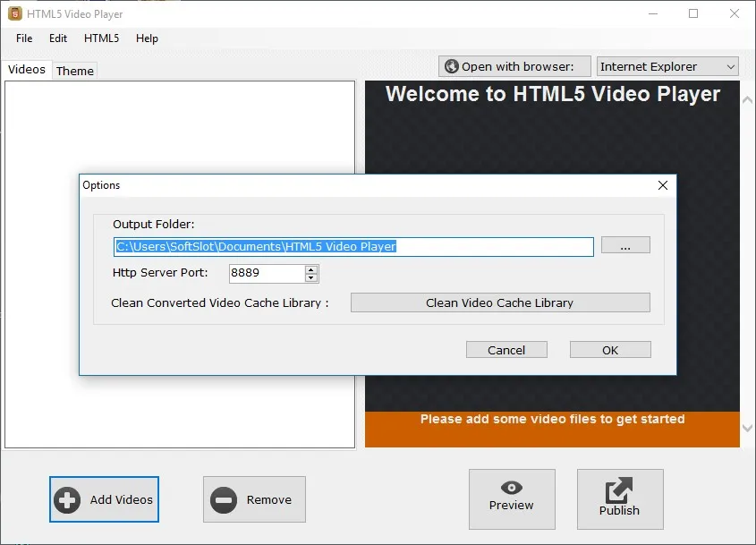Click the plus icon on Add Videos
756x545 pixels.
[67, 499]
